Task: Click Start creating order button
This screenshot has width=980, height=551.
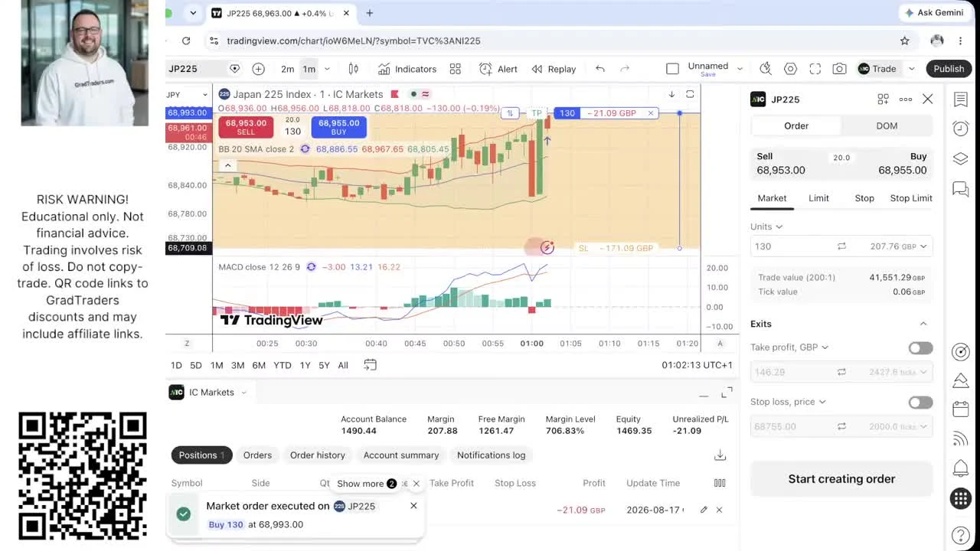Action: click(841, 479)
